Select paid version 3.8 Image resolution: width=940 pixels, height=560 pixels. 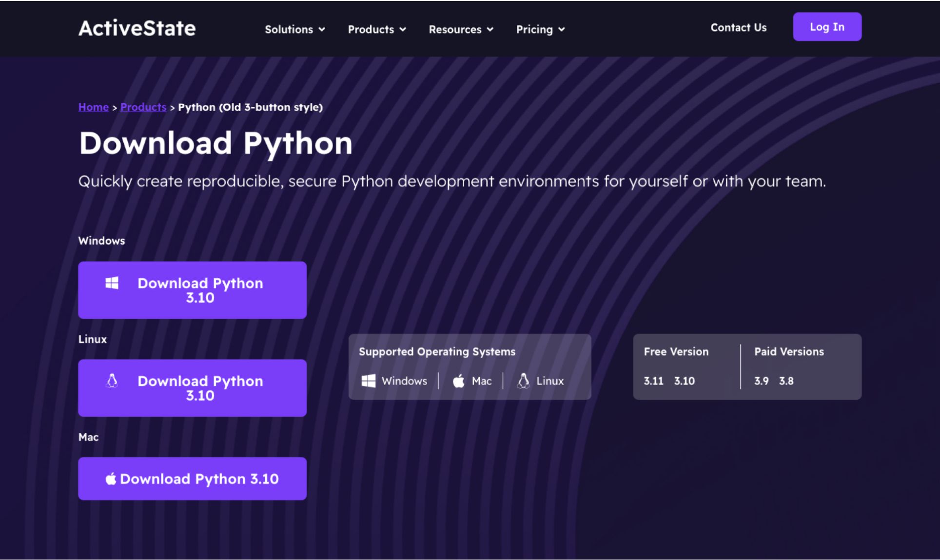(x=786, y=381)
